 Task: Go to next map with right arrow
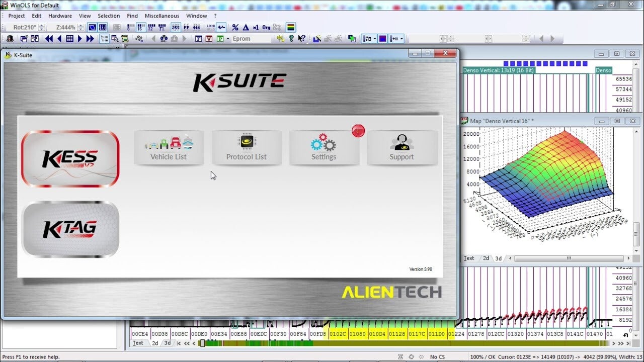point(80,39)
